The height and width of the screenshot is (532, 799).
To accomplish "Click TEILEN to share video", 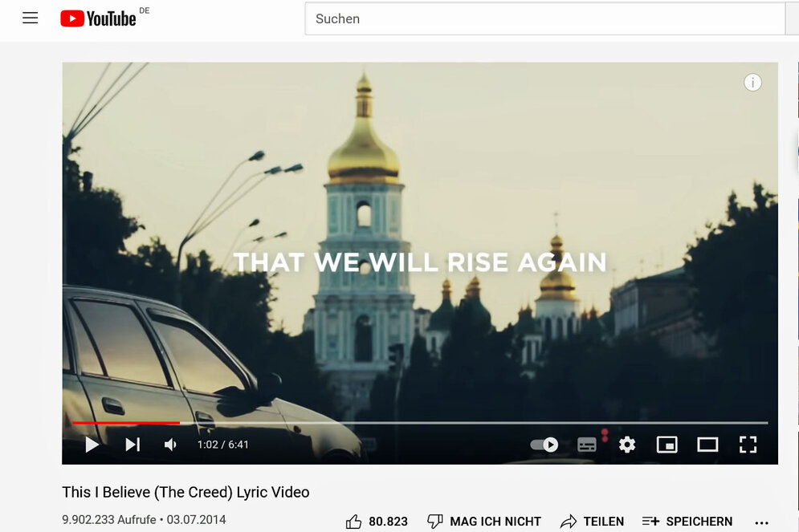I will (592, 522).
